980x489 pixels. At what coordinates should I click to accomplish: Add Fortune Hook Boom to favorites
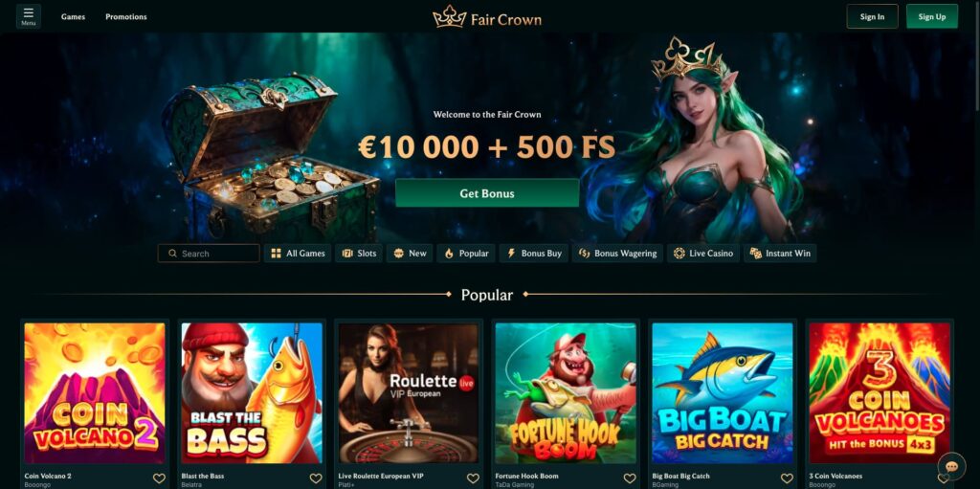tap(630, 478)
